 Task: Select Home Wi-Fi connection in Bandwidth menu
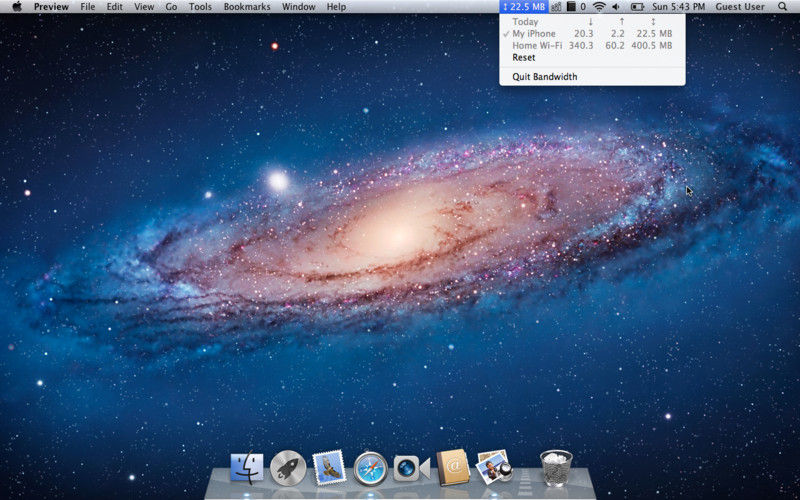pyautogui.click(x=592, y=45)
